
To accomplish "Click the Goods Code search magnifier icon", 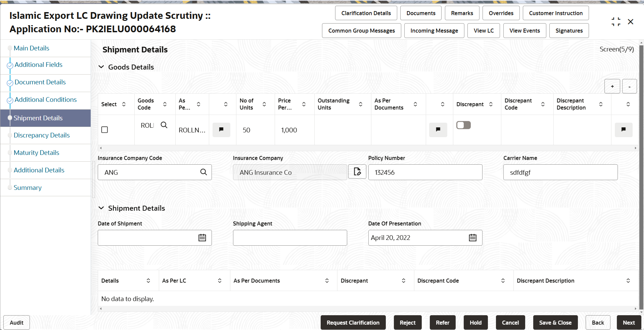I will 164,125.
